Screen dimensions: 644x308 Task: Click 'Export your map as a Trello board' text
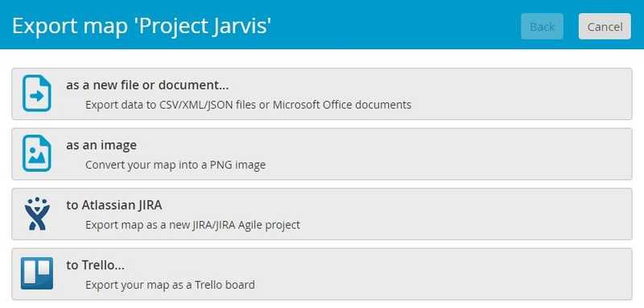click(170, 285)
